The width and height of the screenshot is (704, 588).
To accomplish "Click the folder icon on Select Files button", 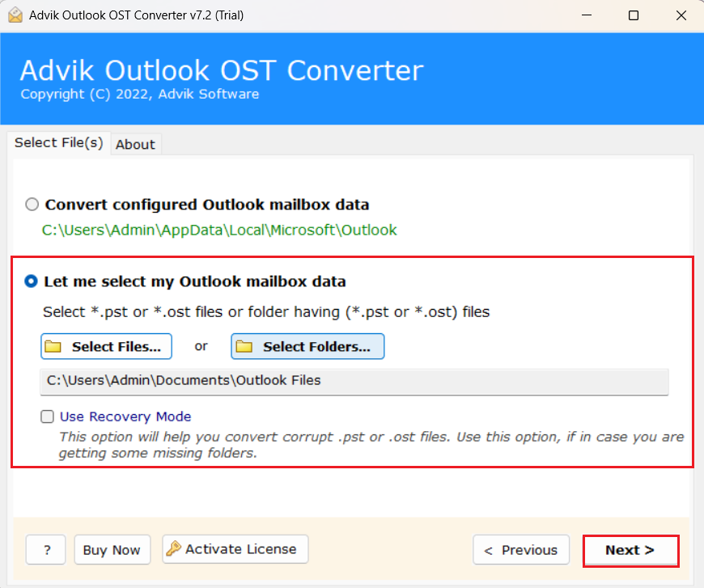I will tap(53, 346).
